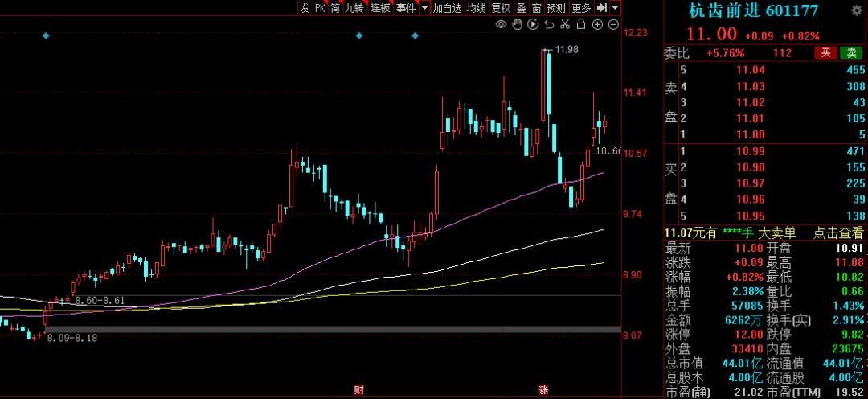This screenshot has height=399, width=868.
Task: Open the dropdown arrow at toolbar's far right
Action: pos(615,8)
